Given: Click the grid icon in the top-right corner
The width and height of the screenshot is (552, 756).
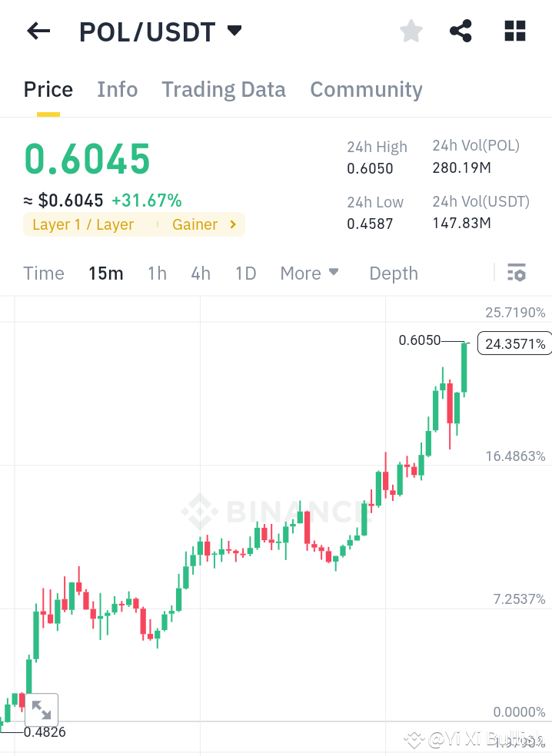Looking at the screenshot, I should [x=514, y=31].
